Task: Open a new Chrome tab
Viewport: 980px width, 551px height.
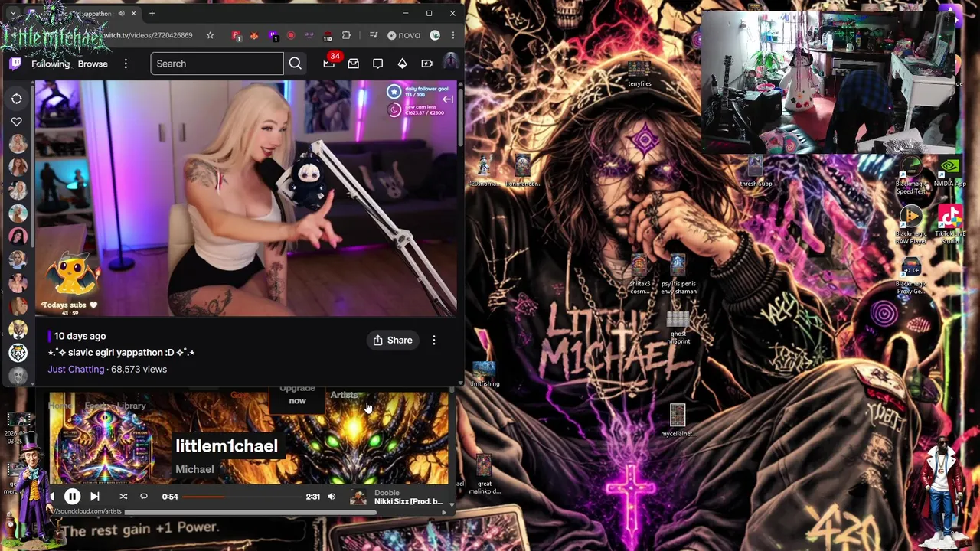Action: tap(152, 13)
